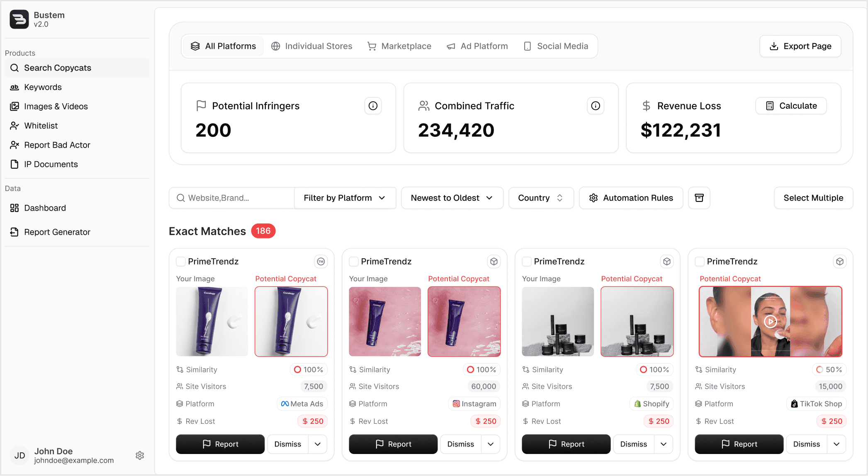The width and height of the screenshot is (868, 476).
Task: View IP Documents
Action: coord(51,164)
